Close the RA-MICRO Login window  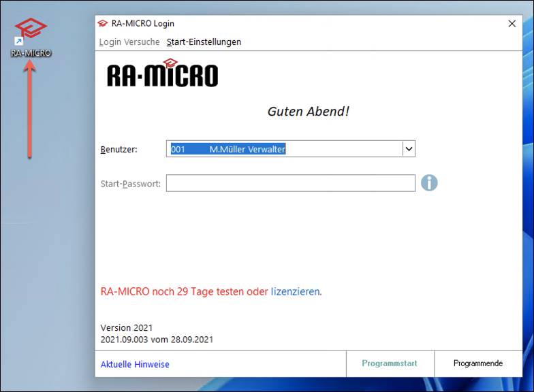[512, 23]
